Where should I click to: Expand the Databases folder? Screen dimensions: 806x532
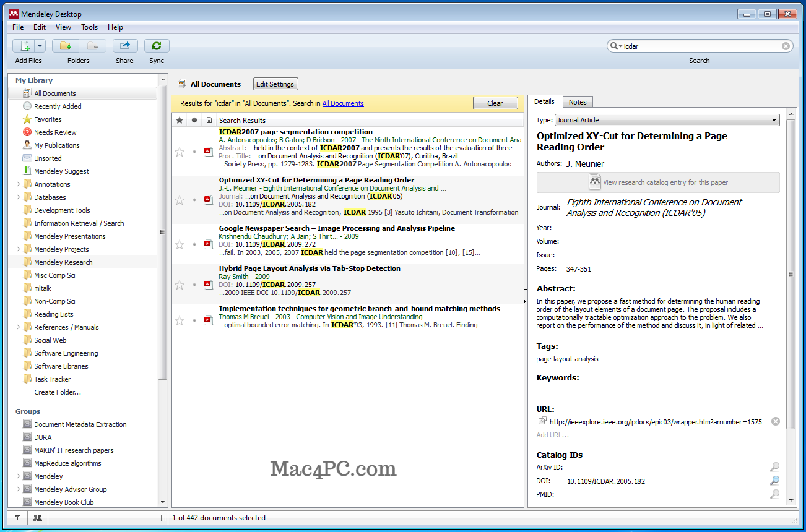[18, 197]
